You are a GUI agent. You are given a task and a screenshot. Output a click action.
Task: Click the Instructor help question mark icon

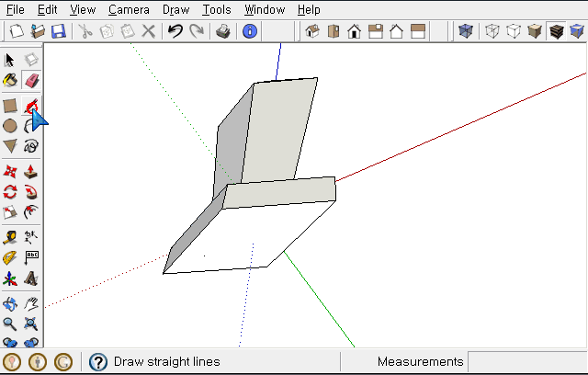(98, 362)
